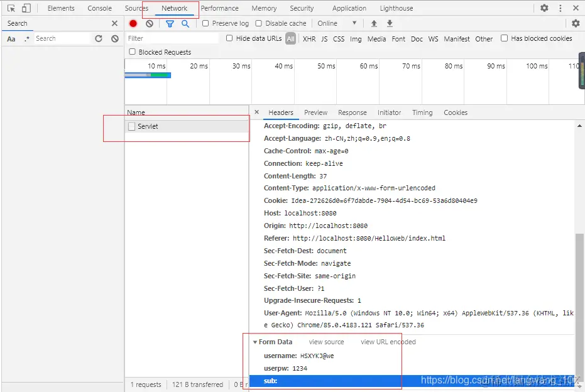The width and height of the screenshot is (585, 392).
Task: Filter requests by Doc
Action: point(417,39)
